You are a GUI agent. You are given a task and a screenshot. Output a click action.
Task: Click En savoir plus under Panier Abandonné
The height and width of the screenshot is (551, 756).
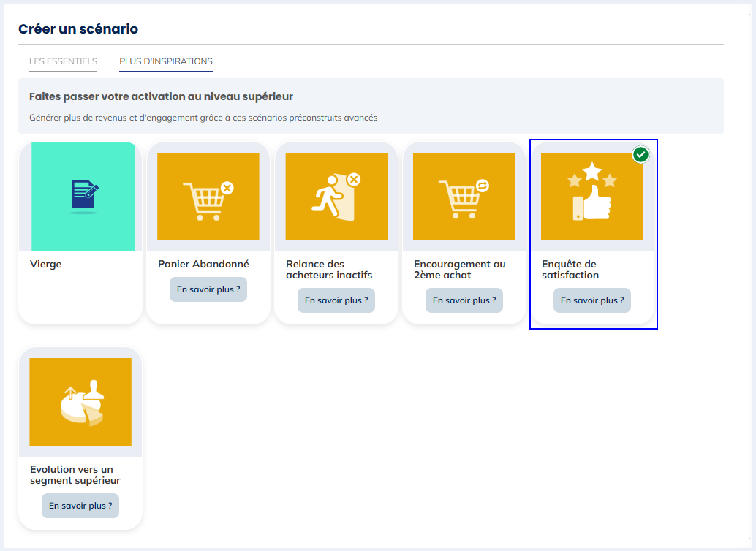(x=208, y=289)
